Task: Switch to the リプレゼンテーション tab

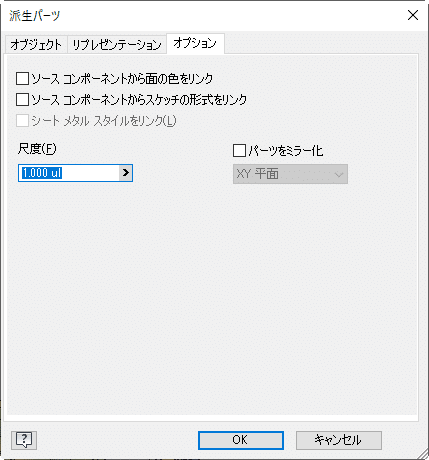Action: [x=117, y=44]
